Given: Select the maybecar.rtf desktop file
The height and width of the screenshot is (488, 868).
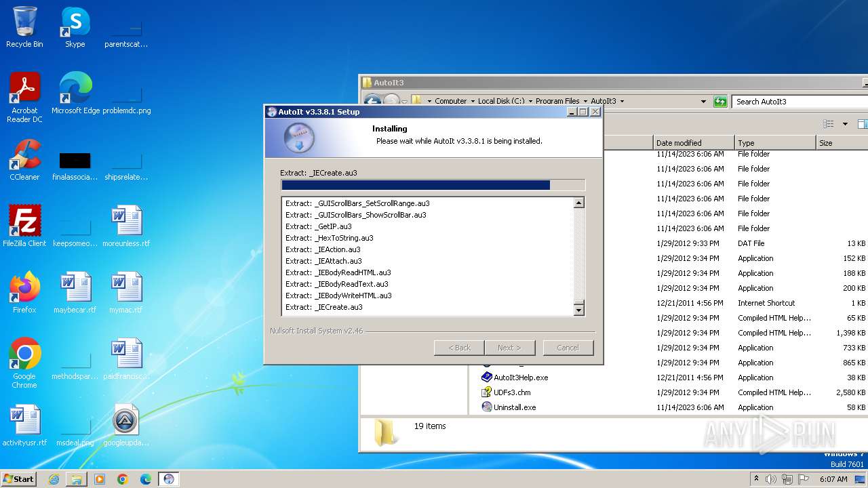Looking at the screenshot, I should click(x=75, y=293).
